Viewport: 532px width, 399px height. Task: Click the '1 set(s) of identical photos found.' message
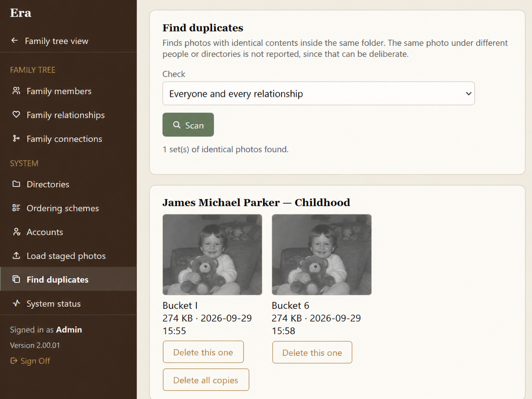click(x=226, y=149)
